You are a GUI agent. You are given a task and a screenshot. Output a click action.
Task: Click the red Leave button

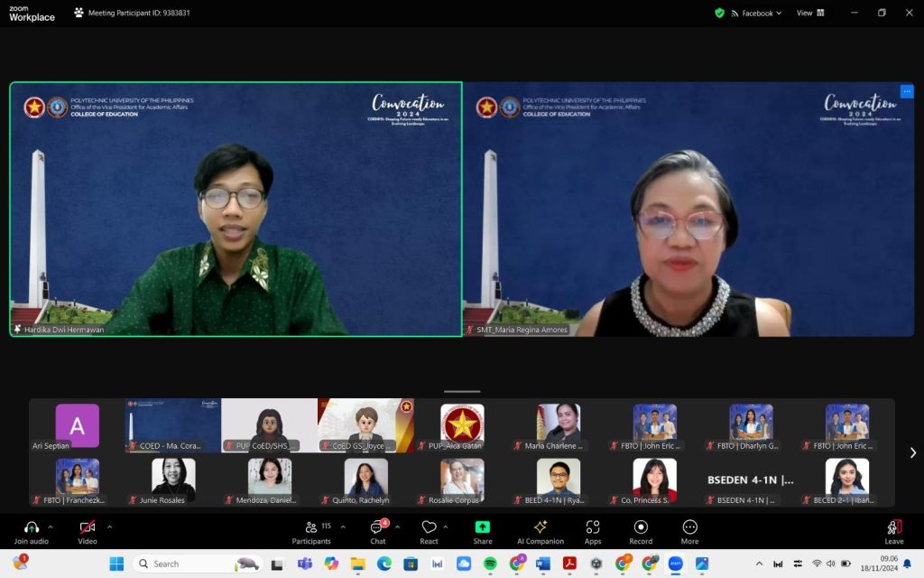tap(893, 532)
